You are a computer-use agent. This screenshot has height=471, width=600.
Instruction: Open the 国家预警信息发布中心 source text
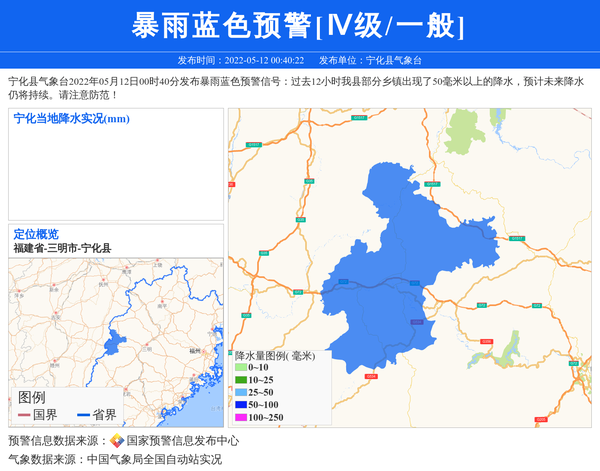(183, 441)
